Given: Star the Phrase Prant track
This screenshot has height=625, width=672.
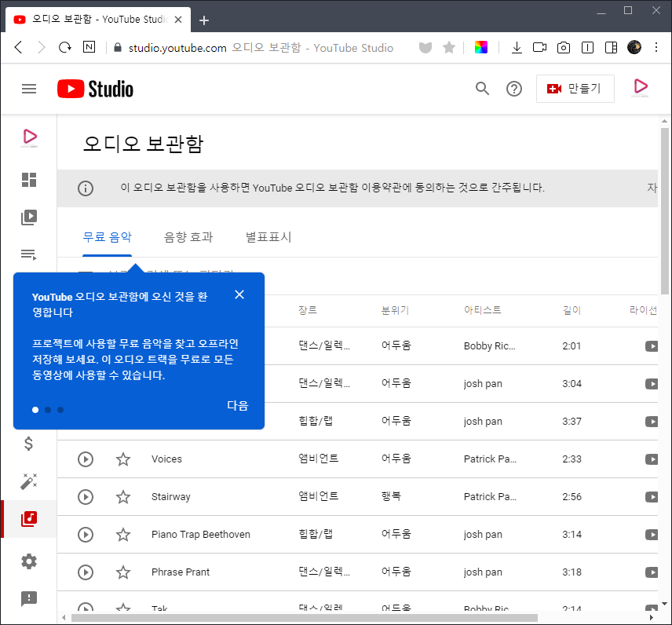Looking at the screenshot, I should tap(123, 572).
